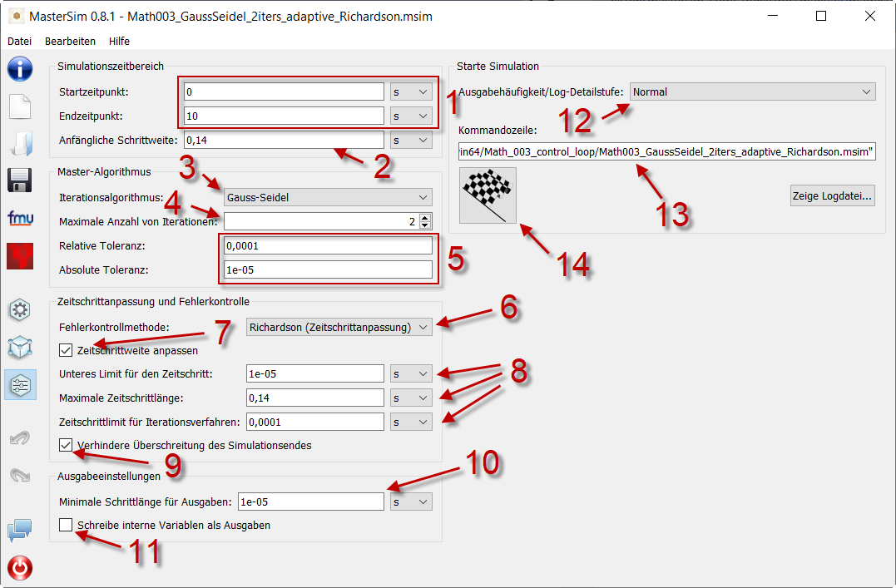896x588 pixels.
Task: Focus the Maximale Anzahl von Iterationen field
Action: pyautogui.click(x=322, y=221)
